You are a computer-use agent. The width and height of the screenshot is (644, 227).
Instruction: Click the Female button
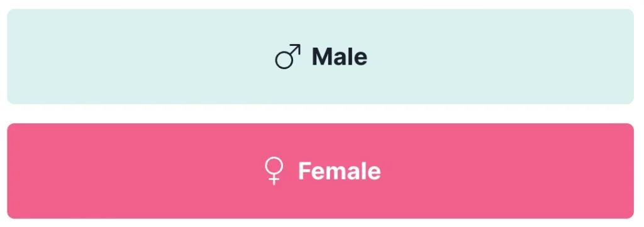click(x=320, y=171)
